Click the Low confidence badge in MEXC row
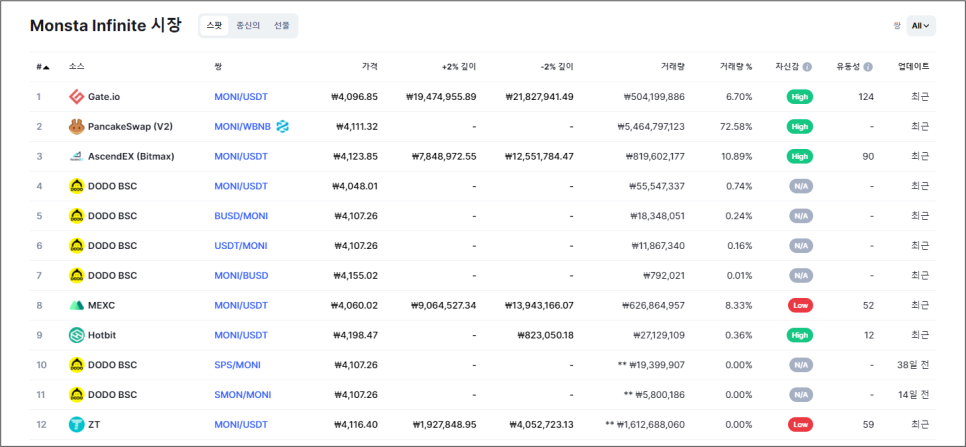Image resolution: width=966 pixels, height=447 pixels. click(800, 305)
